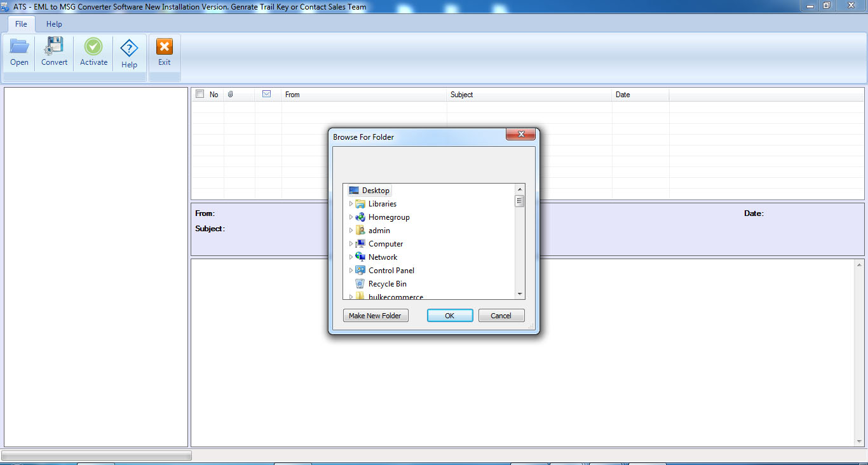Expand the Network node
868x465 pixels.
point(351,257)
